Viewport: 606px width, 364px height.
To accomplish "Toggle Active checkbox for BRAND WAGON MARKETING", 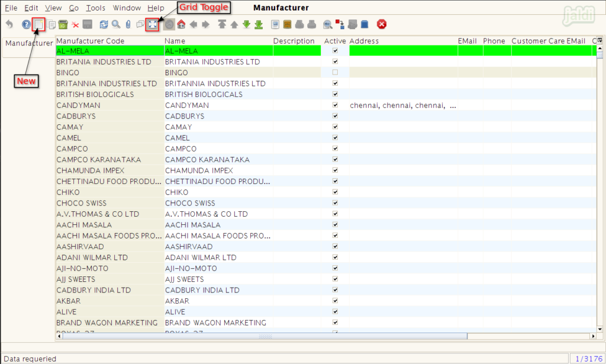I will point(335,322).
